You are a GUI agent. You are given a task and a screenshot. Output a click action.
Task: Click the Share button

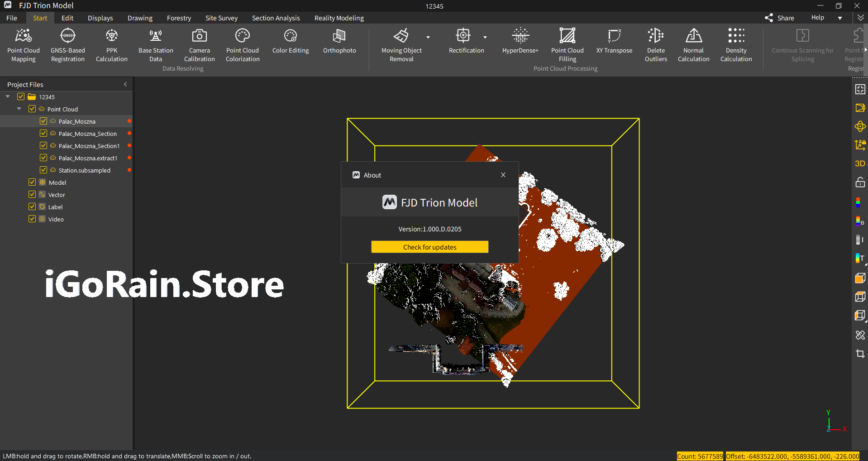779,18
